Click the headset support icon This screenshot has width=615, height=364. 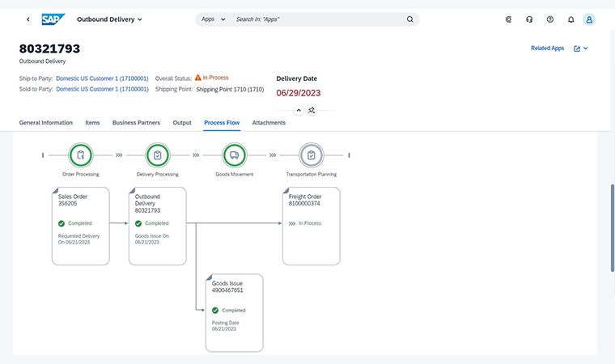pos(529,19)
